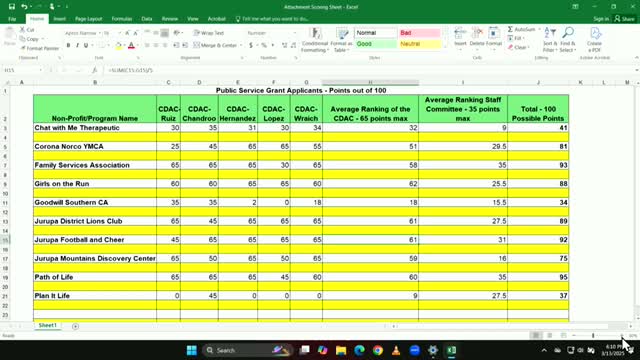Open Find & Select magnifier
Image resolution: width=640 pixels, height=360 pixels.
568,40
